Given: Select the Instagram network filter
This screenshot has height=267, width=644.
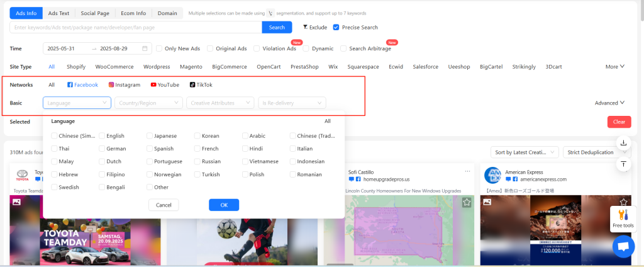Looking at the screenshot, I should pos(125,85).
